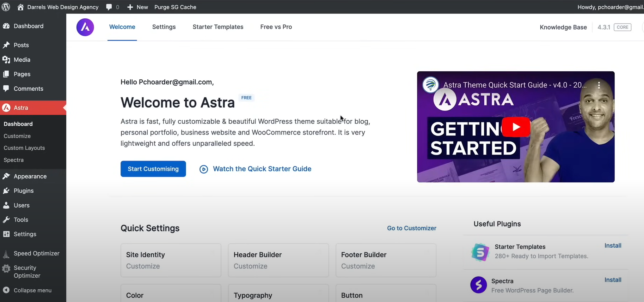Click the Posts pushpin icon

click(x=6, y=45)
